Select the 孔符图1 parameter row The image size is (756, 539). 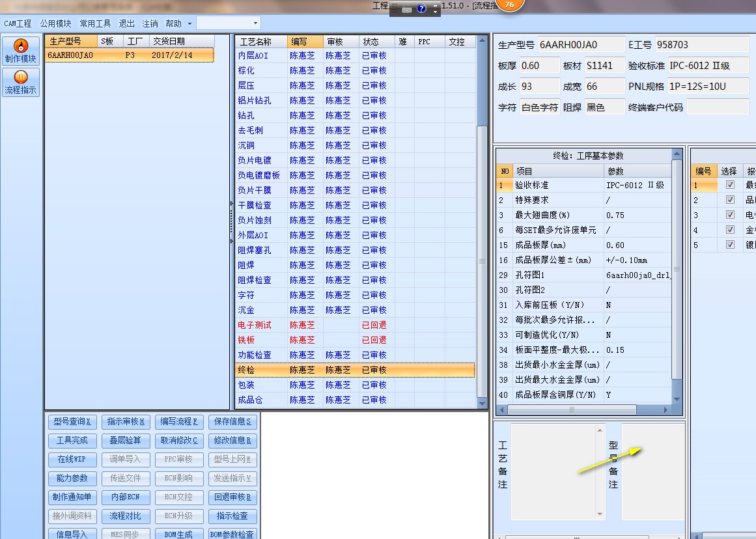pyautogui.click(x=583, y=275)
